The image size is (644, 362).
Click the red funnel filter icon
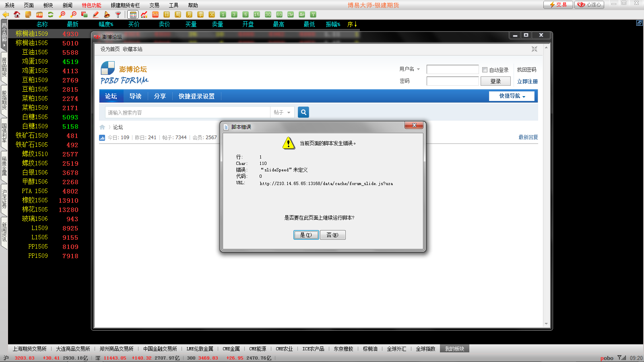tap(118, 14)
